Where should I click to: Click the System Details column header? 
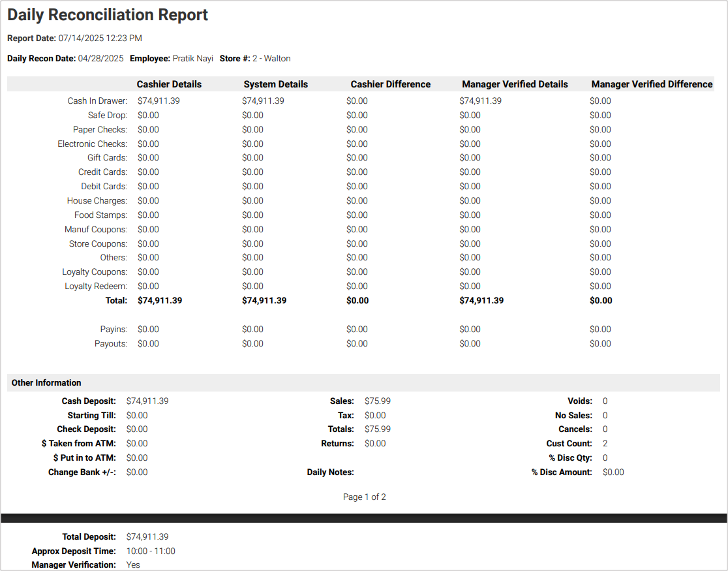coord(275,84)
